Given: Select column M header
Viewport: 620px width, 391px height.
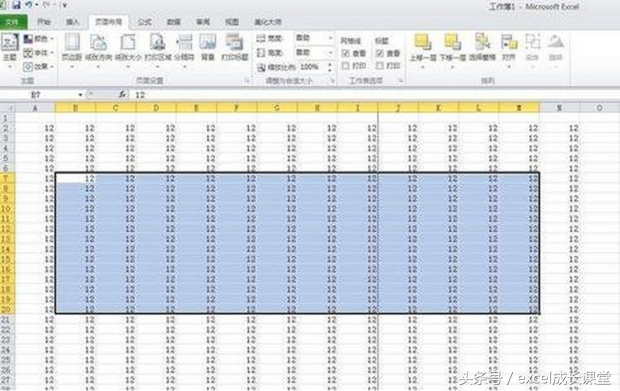Looking at the screenshot, I should tap(519, 108).
